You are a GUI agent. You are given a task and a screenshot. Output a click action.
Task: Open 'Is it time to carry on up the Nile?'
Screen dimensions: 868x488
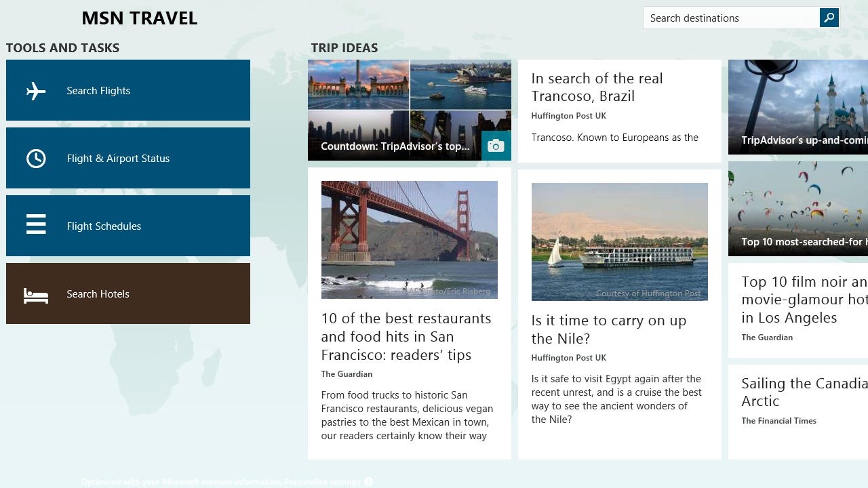click(608, 329)
